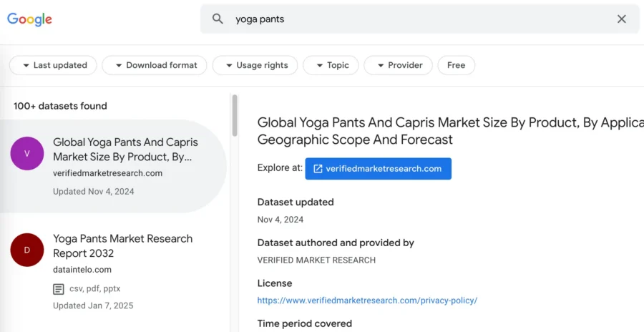Select Yoga Pants Market Research Report 2032
Image resolution: width=644 pixels, height=332 pixels.
pos(122,245)
